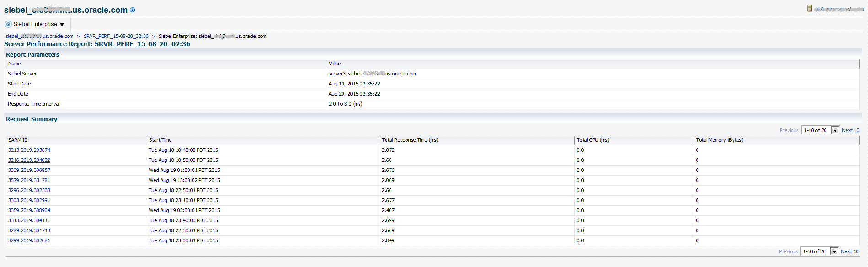Click the server3_siebel server value
This screenshot has height=267, width=868.
[372, 74]
